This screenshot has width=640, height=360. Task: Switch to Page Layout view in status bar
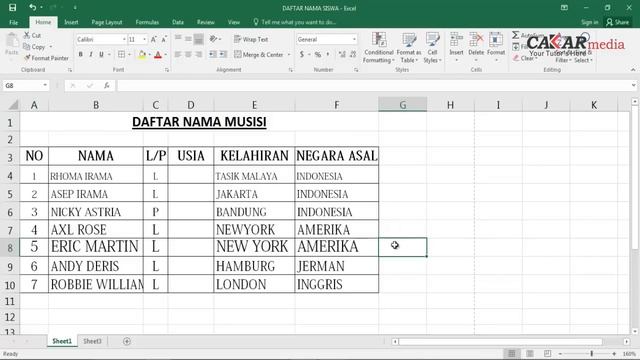tap(530, 353)
